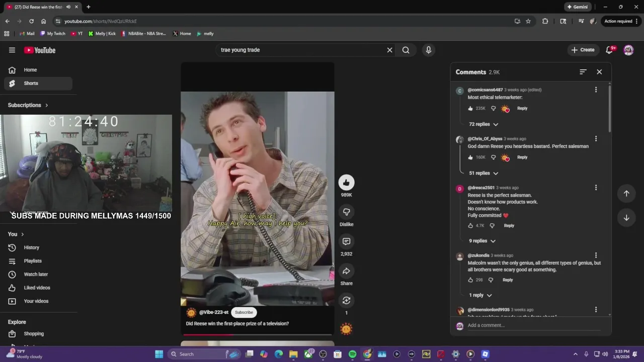This screenshot has width=644, height=362.
Task: Expand the Subscriptions section
Action: coord(28,105)
